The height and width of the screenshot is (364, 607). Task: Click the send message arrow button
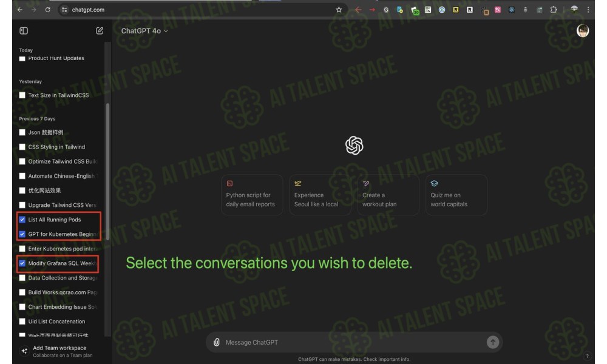point(492,342)
